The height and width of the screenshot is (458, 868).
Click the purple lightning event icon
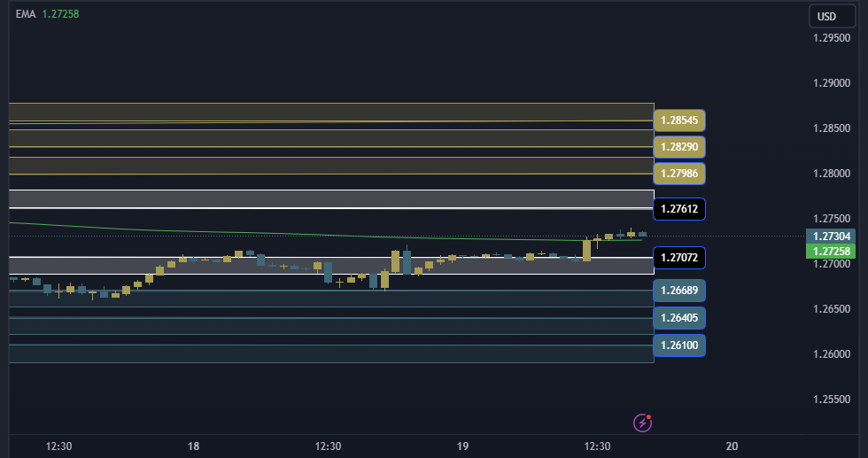(643, 423)
